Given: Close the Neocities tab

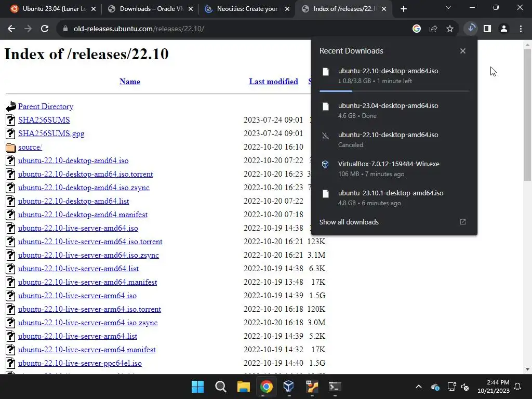Looking at the screenshot, I should [x=287, y=9].
